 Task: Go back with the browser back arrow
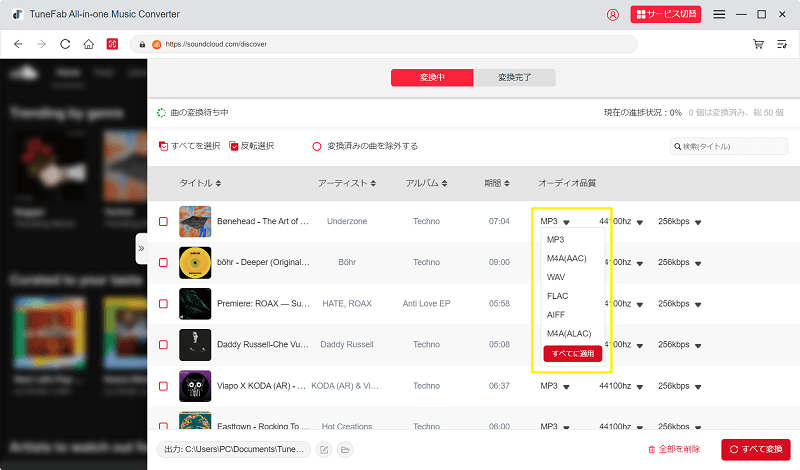click(x=18, y=44)
